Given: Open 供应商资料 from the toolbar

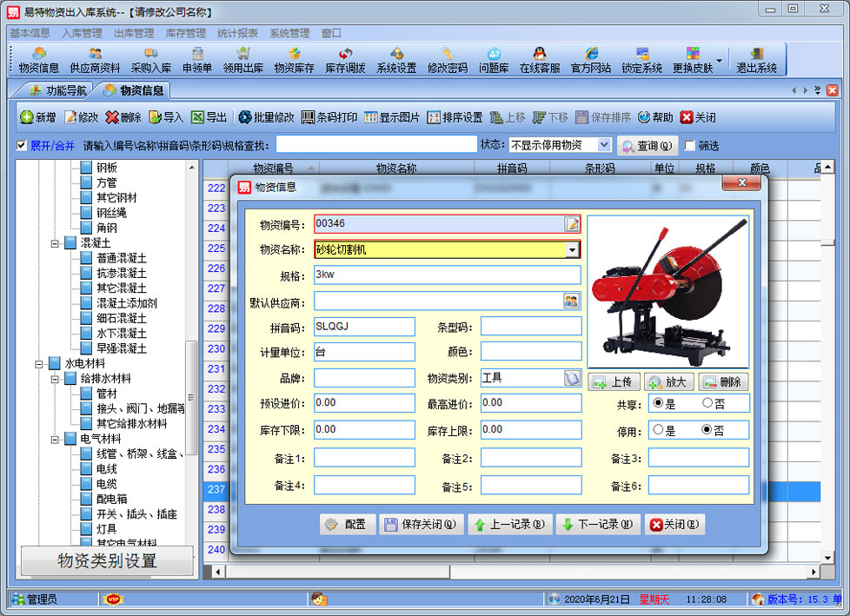Looking at the screenshot, I should 95,59.
